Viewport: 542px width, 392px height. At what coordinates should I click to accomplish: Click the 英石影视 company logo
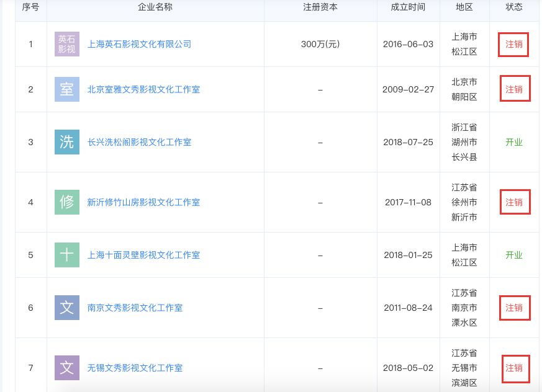pyautogui.click(x=66, y=44)
